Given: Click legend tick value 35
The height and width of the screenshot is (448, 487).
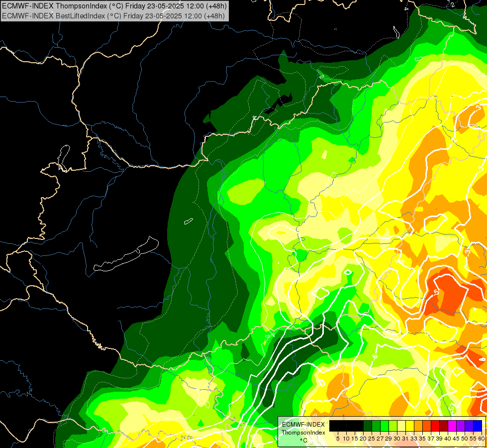Looking at the screenshot, I should pyautogui.click(x=422, y=439).
